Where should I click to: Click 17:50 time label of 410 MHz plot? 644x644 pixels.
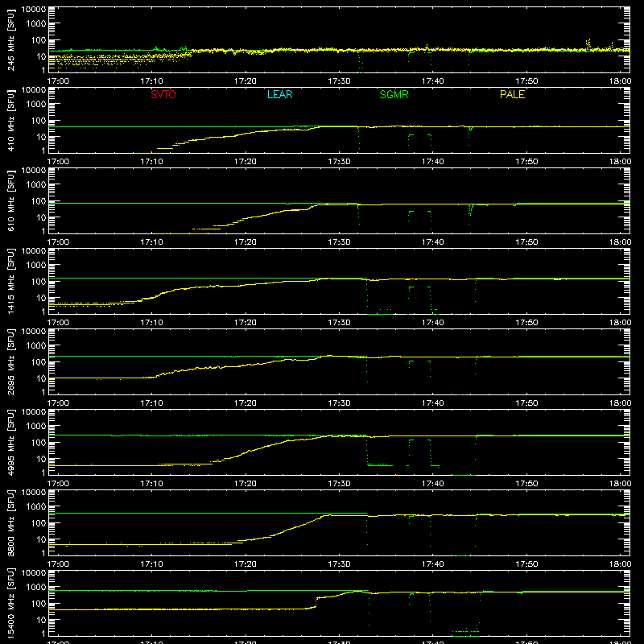(x=526, y=162)
